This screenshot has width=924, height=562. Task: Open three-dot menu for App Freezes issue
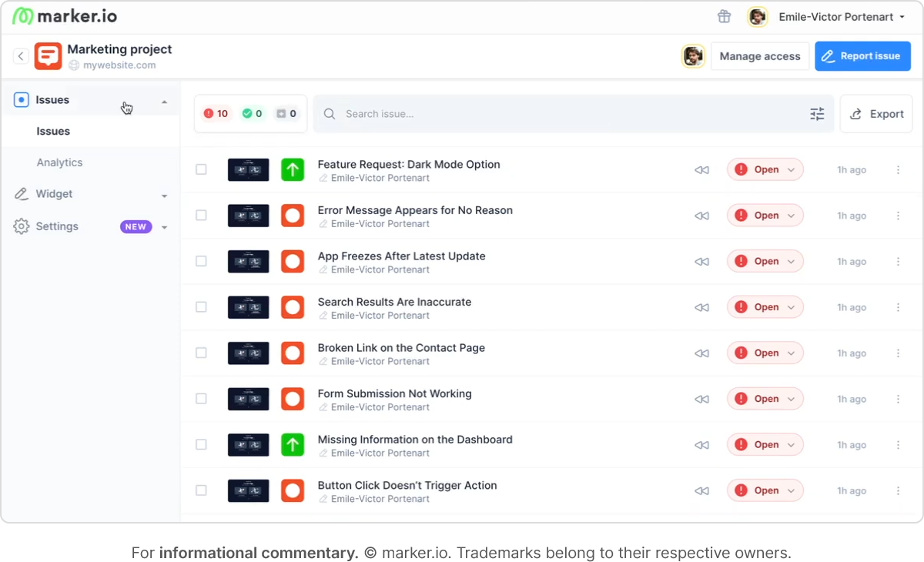coord(898,262)
